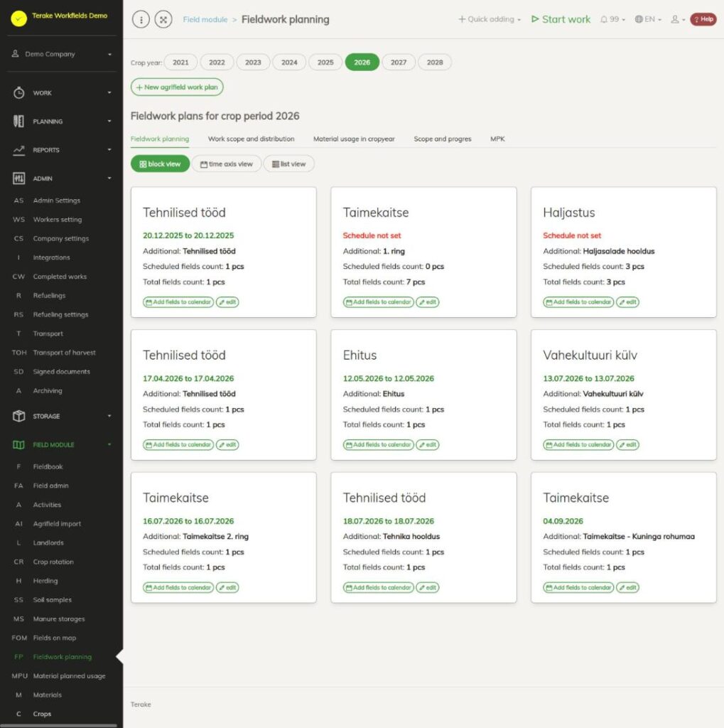724x728 pixels.
Task: Open the user profile icon menu
Action: [x=678, y=19]
